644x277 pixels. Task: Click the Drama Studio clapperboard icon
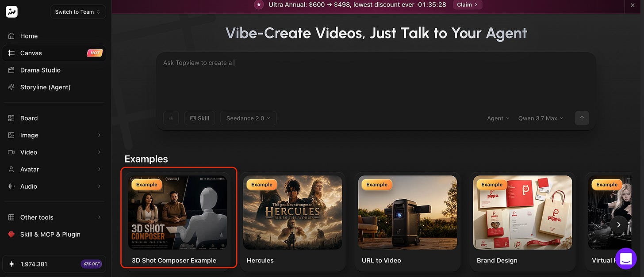click(11, 70)
